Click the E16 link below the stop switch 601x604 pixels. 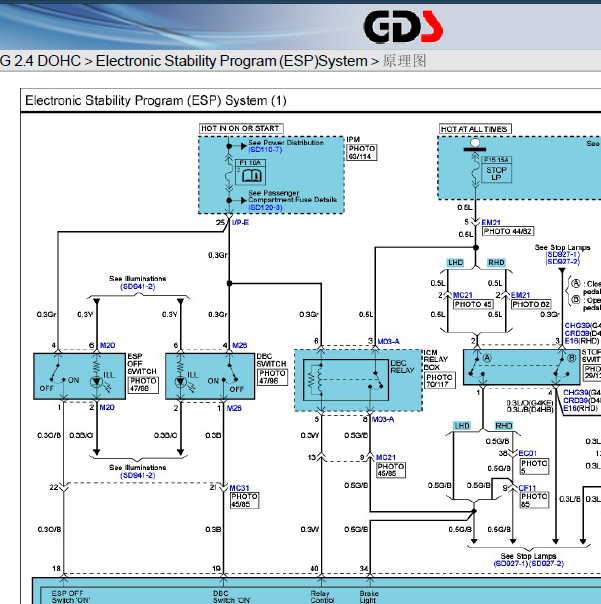pyautogui.click(x=570, y=408)
